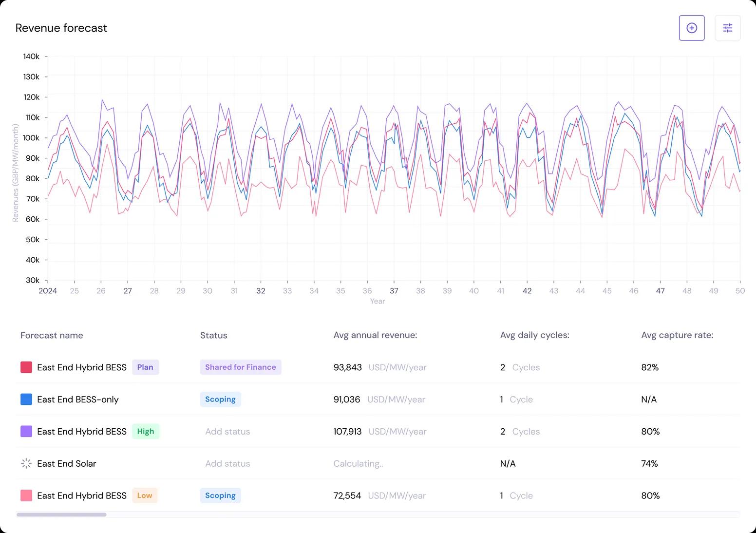Toggle the pink Hybrid BESS Low swatch
The width and height of the screenshot is (756, 533).
point(26,495)
